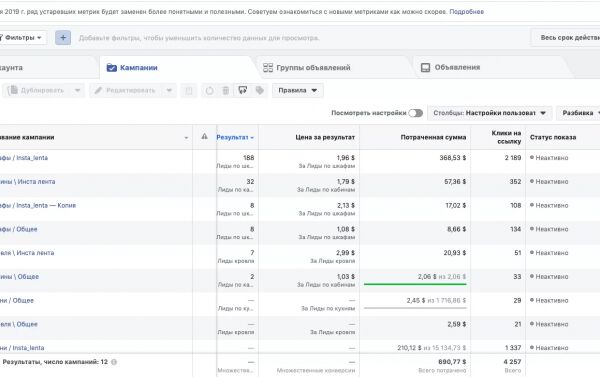Sort by Результат column header
This screenshot has height=377, width=600.
click(235, 137)
